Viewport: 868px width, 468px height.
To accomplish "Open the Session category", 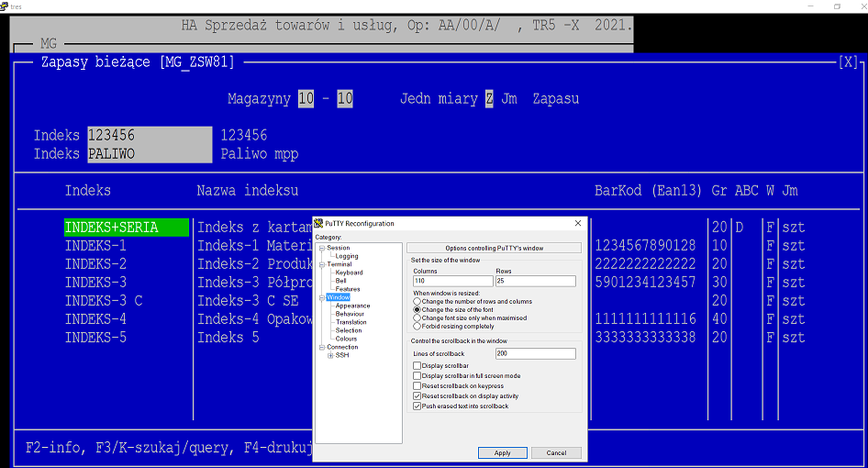I will [x=339, y=248].
